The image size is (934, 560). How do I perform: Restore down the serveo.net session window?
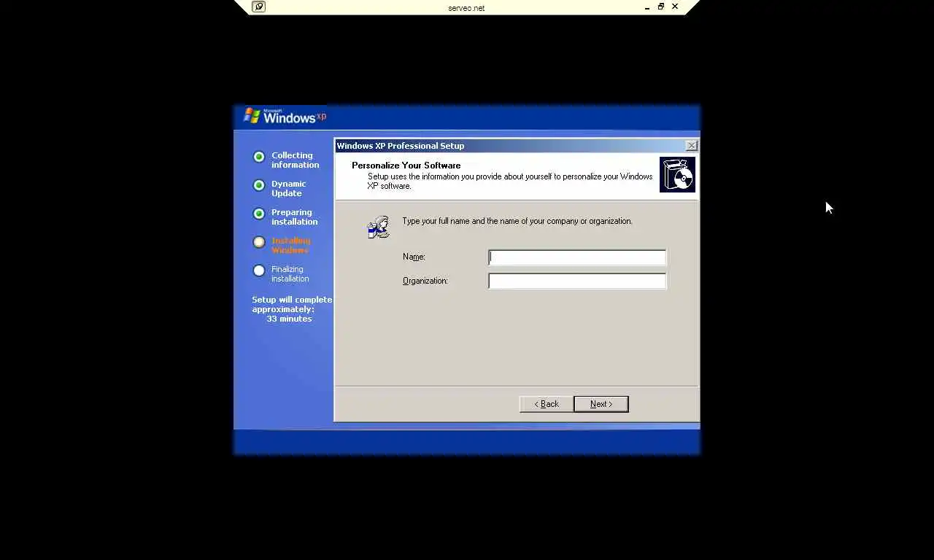click(661, 7)
